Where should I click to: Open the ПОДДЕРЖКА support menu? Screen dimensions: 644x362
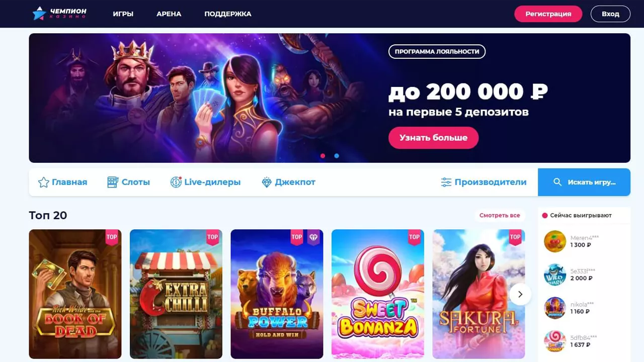(x=228, y=14)
